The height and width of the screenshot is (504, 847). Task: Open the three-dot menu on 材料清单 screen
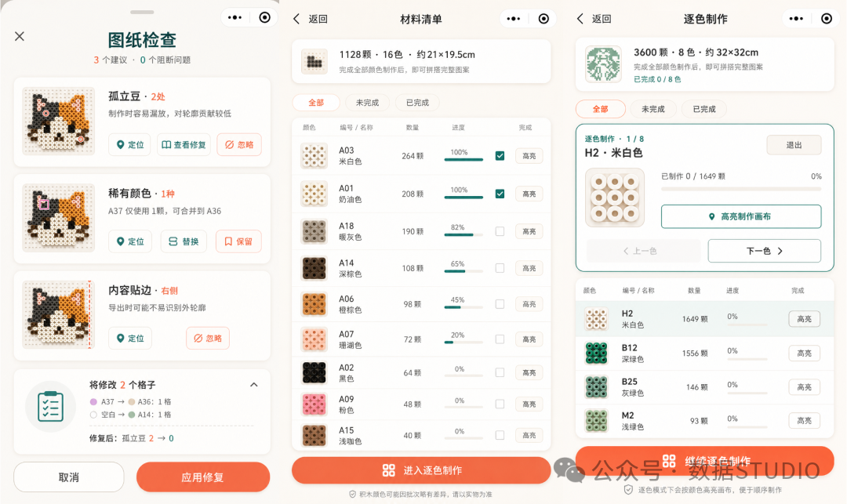[513, 19]
